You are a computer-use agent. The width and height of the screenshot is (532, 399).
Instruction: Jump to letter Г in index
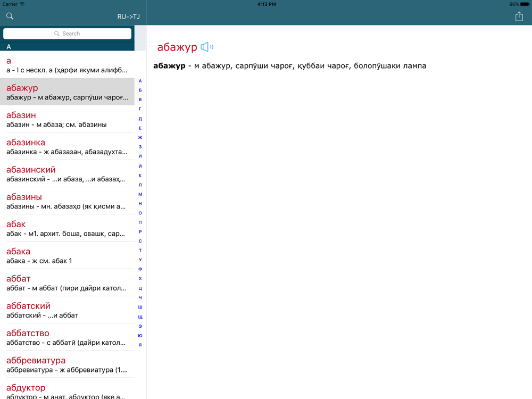(x=140, y=109)
